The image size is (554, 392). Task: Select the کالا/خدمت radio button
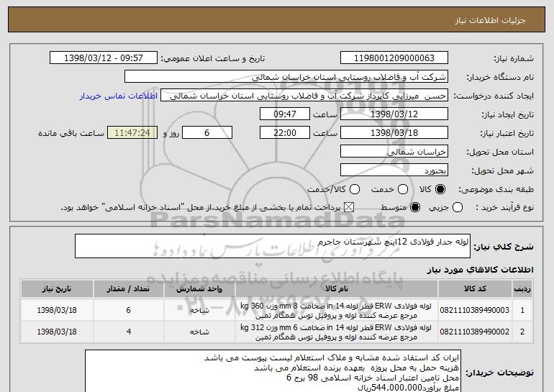click(x=355, y=189)
